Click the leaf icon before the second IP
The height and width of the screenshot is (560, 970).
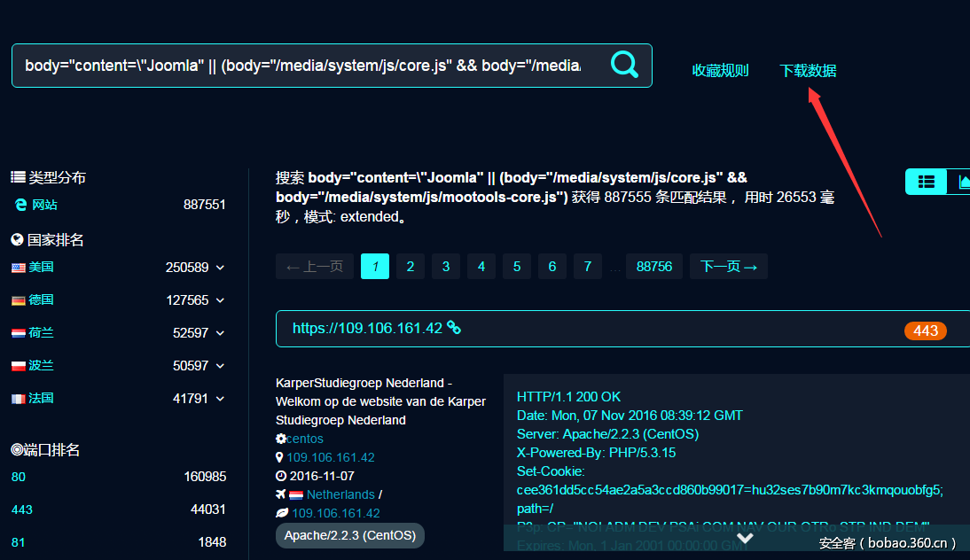click(x=280, y=513)
